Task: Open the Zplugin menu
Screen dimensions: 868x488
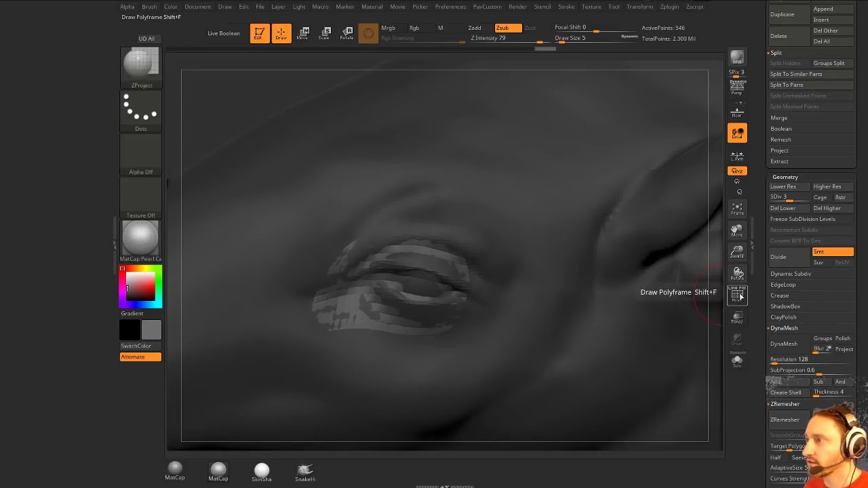Action: (669, 7)
